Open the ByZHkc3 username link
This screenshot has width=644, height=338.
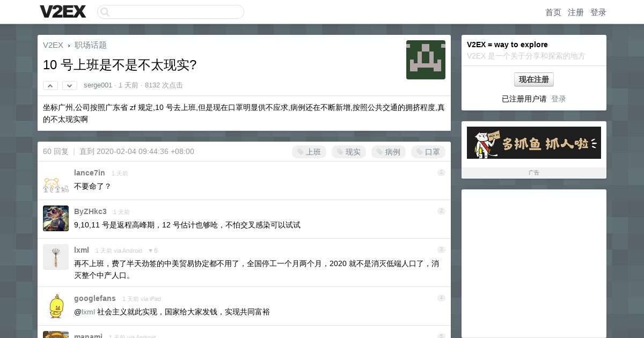click(x=90, y=211)
